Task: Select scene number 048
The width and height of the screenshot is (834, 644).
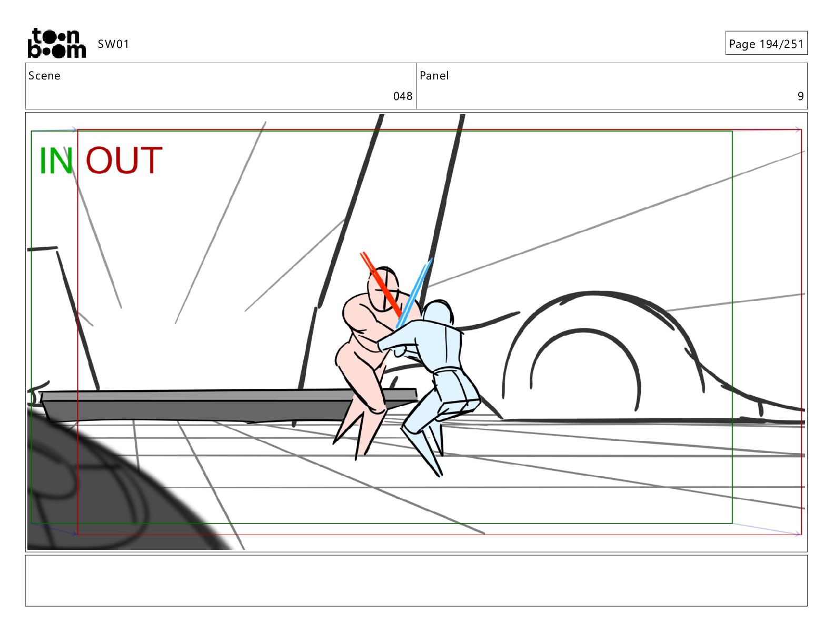Action: point(403,96)
